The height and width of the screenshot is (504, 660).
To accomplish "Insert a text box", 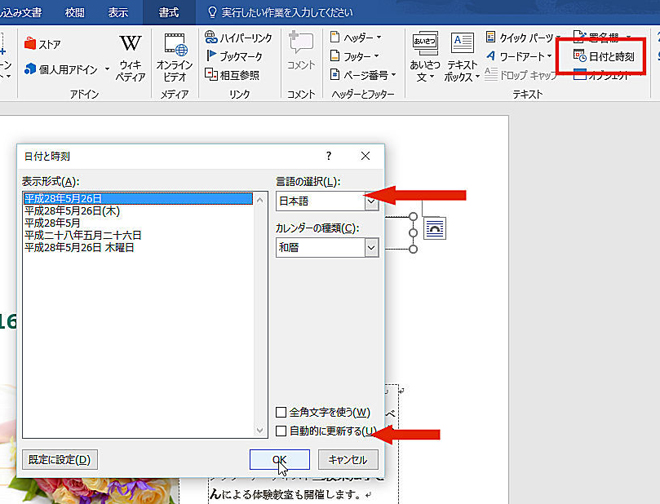I will click(462, 58).
